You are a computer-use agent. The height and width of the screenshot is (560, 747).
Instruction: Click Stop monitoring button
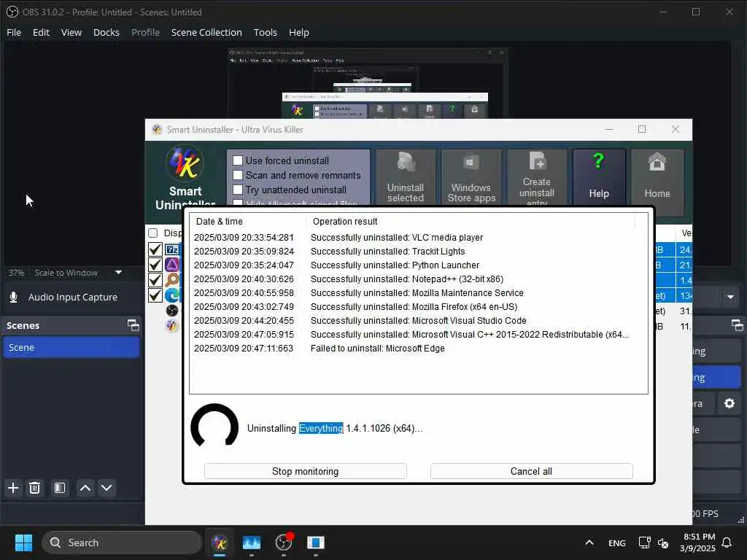(306, 471)
